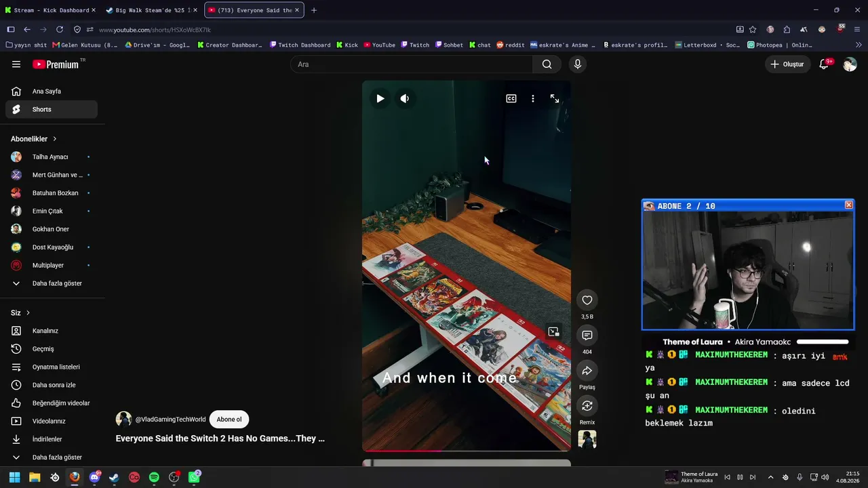Play the Shorts video
868x488 pixels.
click(380, 98)
